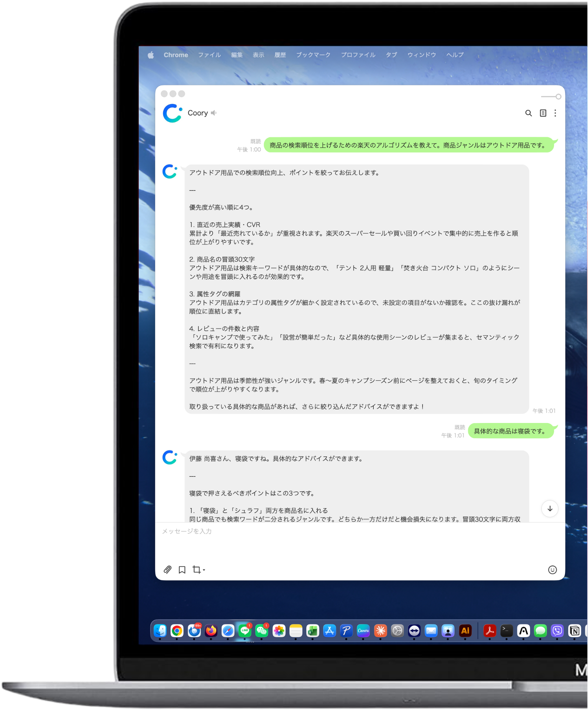Image resolution: width=588 pixels, height=723 pixels.
Task: Click the user message about 楽天のアルゴリズム
Action: pos(409,145)
